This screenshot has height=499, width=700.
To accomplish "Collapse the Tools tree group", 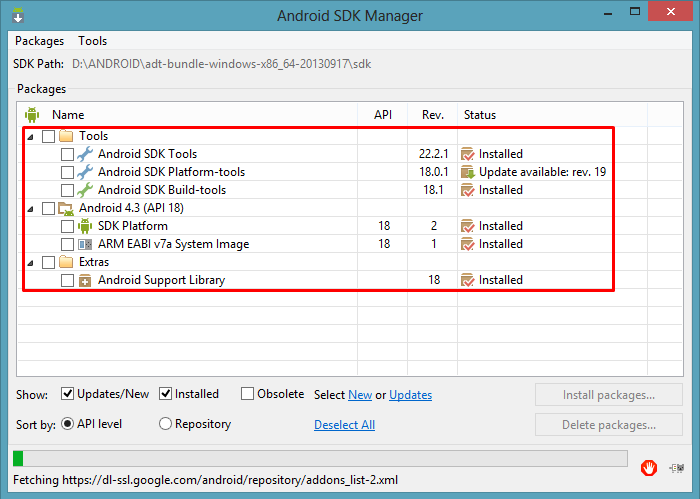I will [x=30, y=137].
